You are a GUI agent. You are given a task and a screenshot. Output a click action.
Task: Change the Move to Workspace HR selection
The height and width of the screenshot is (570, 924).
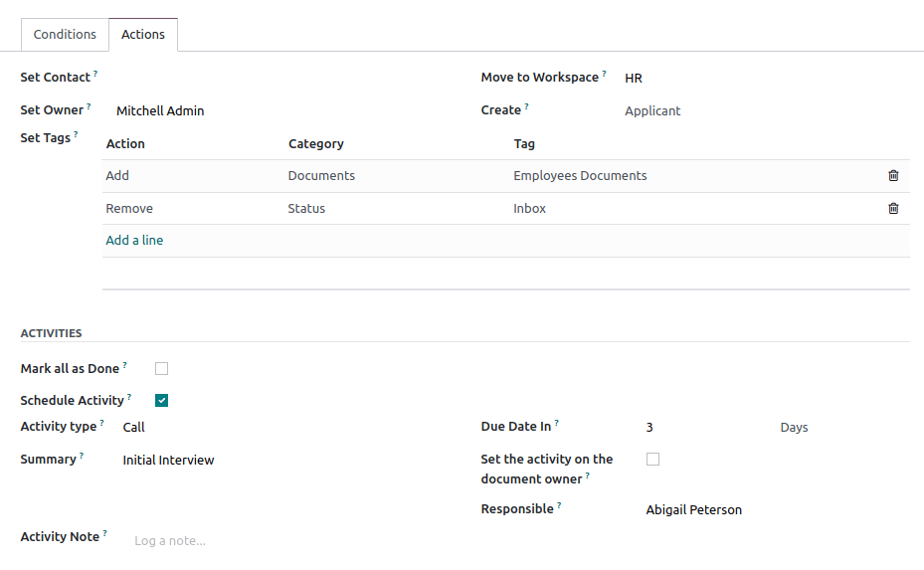point(756,78)
